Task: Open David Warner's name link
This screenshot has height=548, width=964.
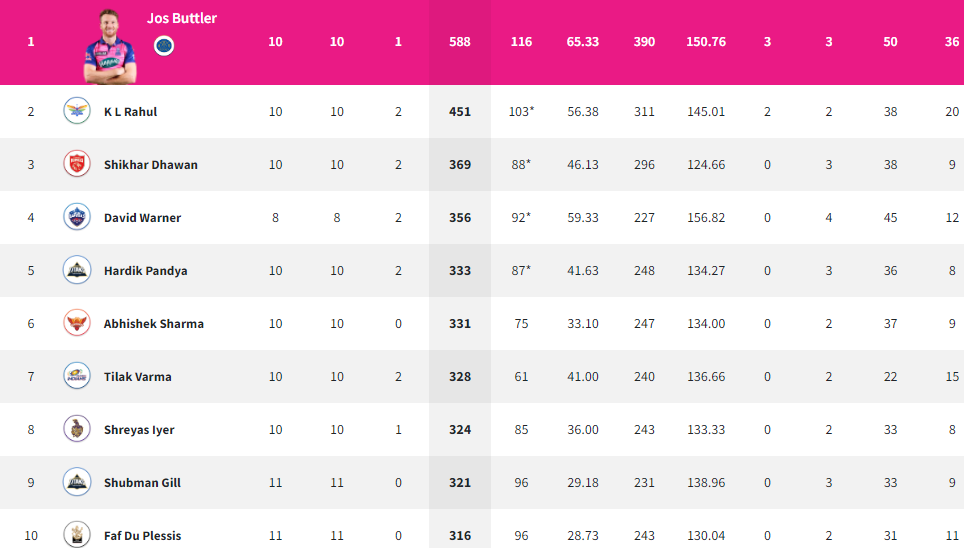Action: pyautogui.click(x=143, y=218)
